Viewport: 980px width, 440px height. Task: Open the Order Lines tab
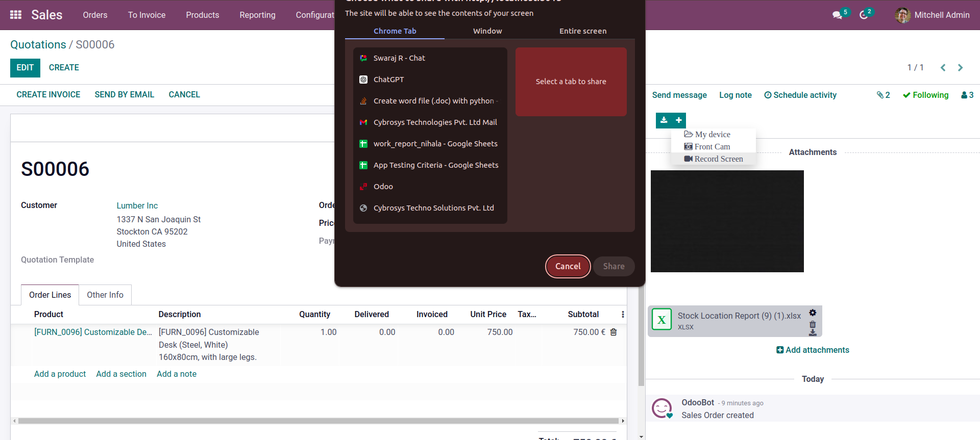(x=50, y=295)
